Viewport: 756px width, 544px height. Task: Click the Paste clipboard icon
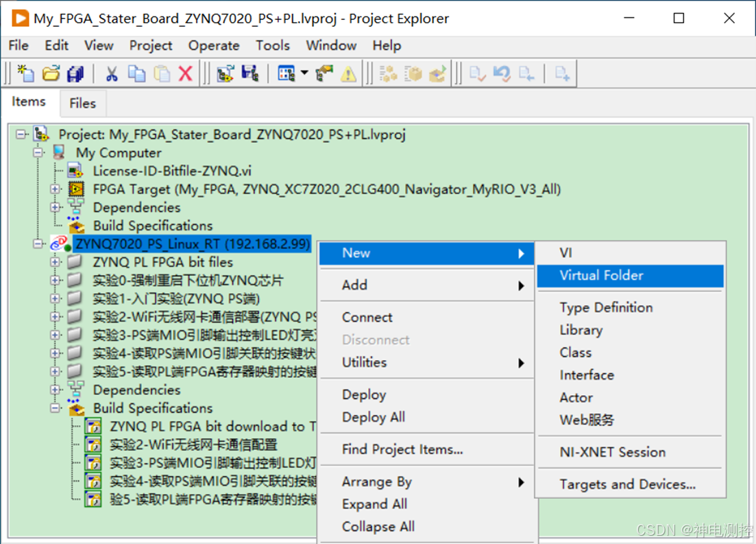tap(162, 73)
